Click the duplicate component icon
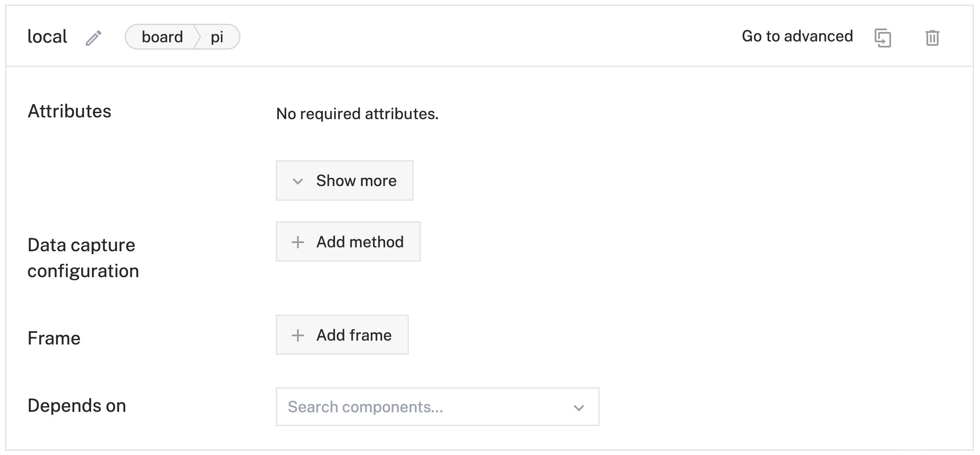This screenshot has height=455, width=980. pos(883,38)
